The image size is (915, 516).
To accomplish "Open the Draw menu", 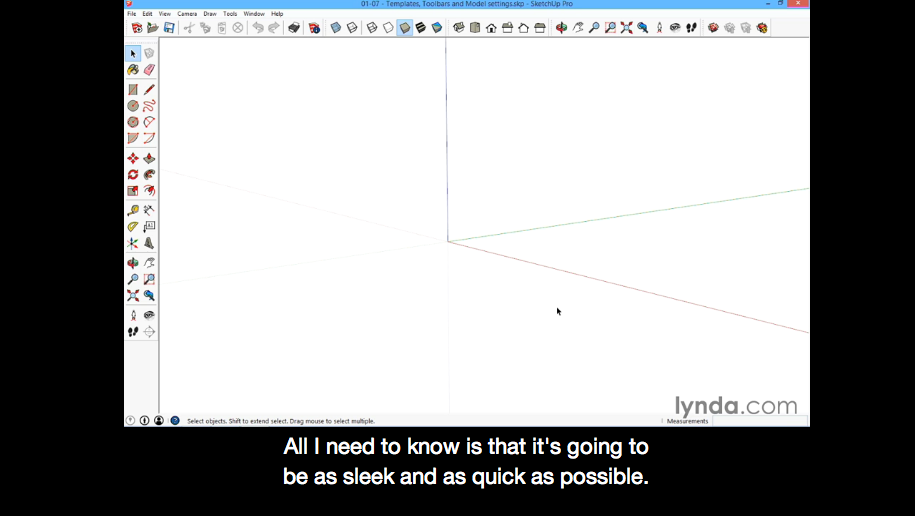I will click(210, 13).
